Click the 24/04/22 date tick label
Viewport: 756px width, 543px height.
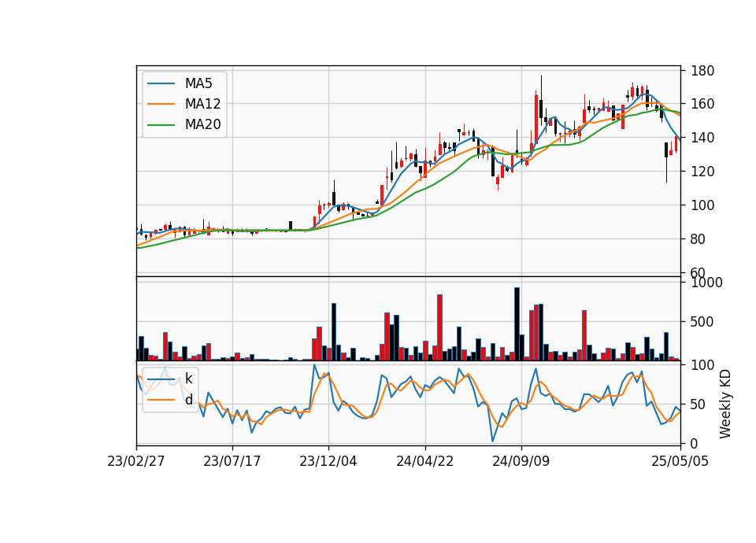[x=424, y=461]
